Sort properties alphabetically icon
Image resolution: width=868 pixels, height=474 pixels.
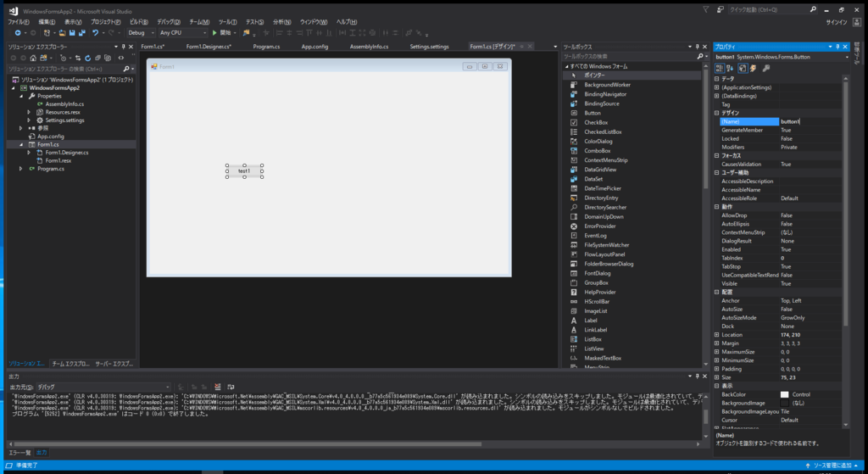coord(730,68)
